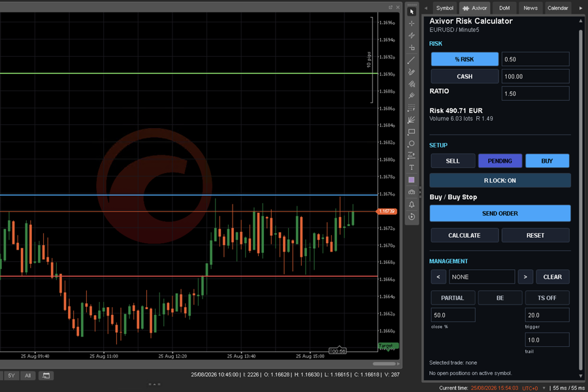Go to the previous trade using < arrow
588x392 pixels.
coord(438,277)
